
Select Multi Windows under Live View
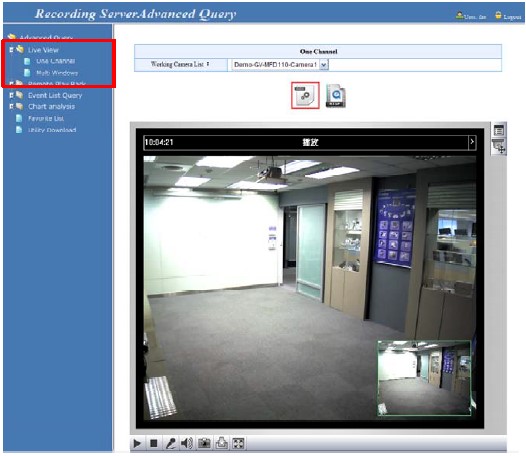pos(57,73)
